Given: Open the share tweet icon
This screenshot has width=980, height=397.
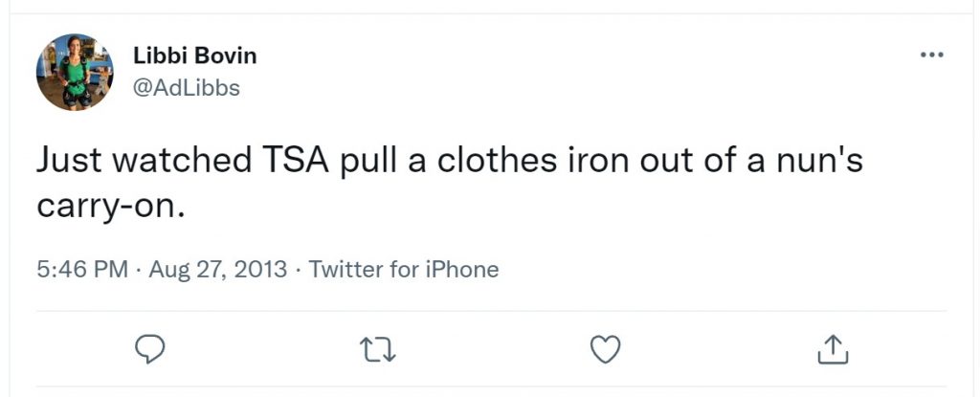Looking at the screenshot, I should [x=834, y=349].
